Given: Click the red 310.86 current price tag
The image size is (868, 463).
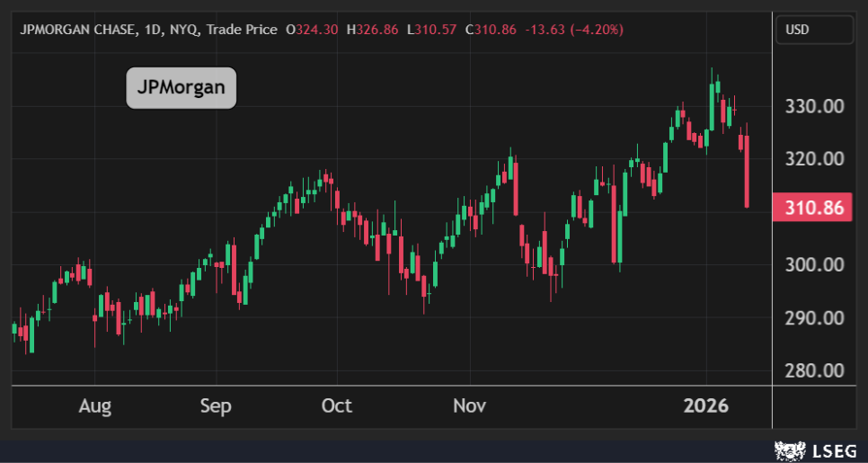Looking at the screenshot, I should pyautogui.click(x=814, y=209).
